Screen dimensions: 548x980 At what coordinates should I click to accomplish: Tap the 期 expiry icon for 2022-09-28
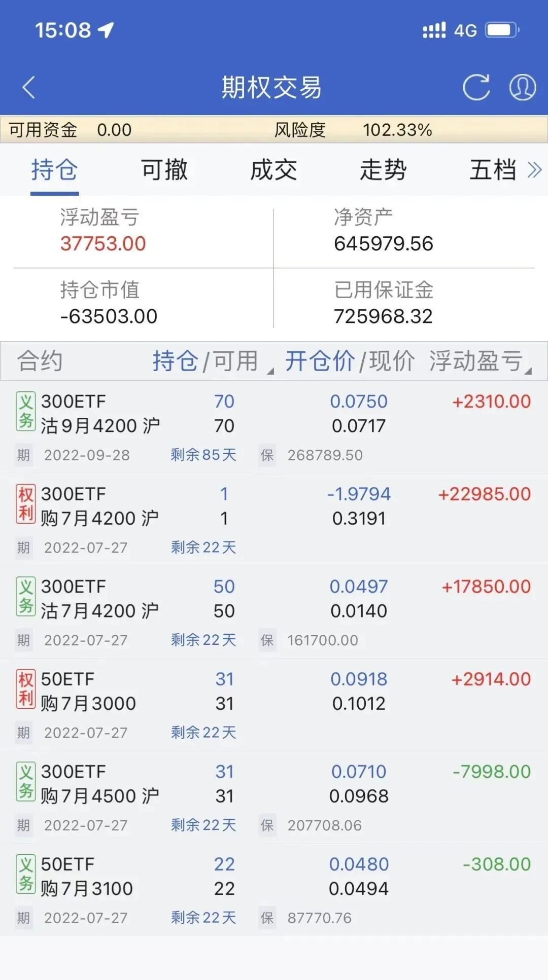(x=23, y=455)
